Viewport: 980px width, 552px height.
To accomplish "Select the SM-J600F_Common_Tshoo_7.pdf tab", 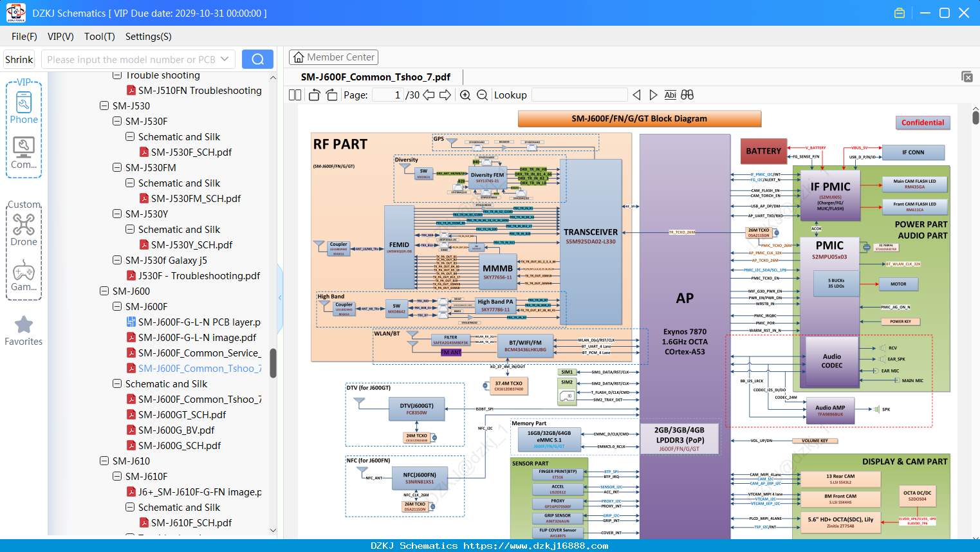I will pos(376,77).
